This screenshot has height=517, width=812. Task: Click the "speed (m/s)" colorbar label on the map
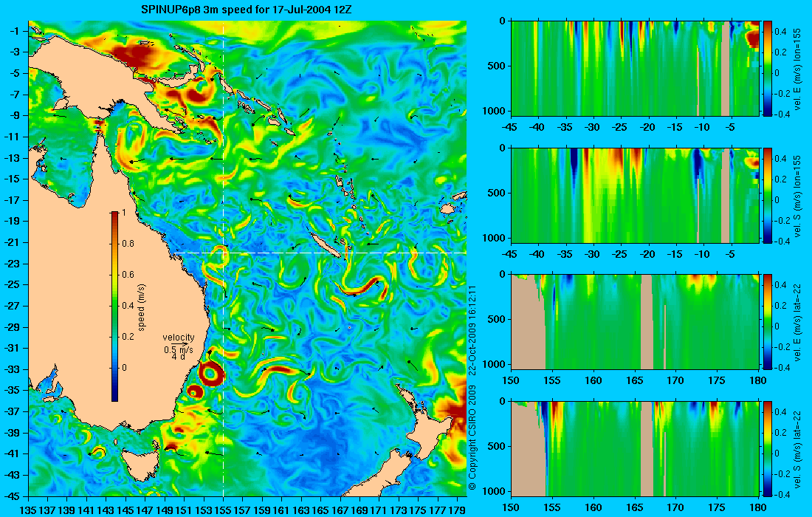point(142,307)
